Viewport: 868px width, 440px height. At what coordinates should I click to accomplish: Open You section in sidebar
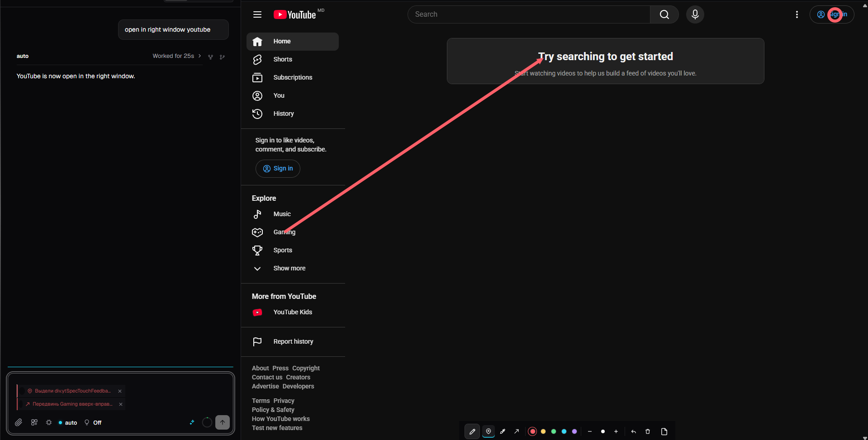click(293, 95)
